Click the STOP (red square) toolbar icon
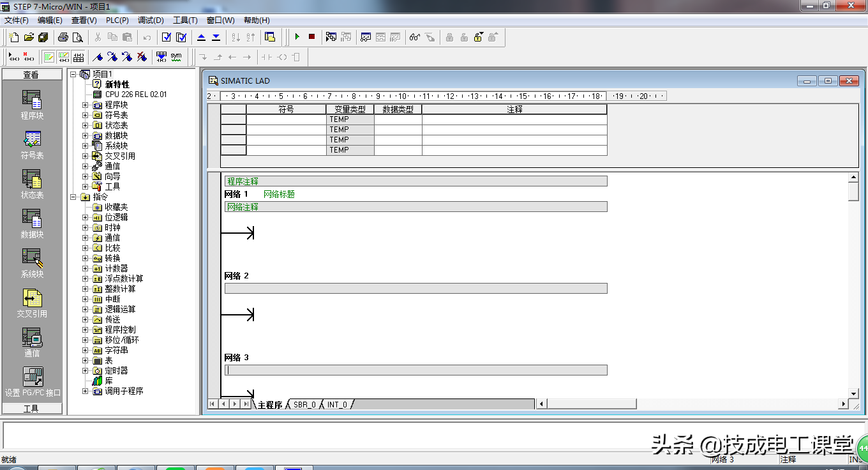This screenshot has width=868, height=470. [x=311, y=37]
